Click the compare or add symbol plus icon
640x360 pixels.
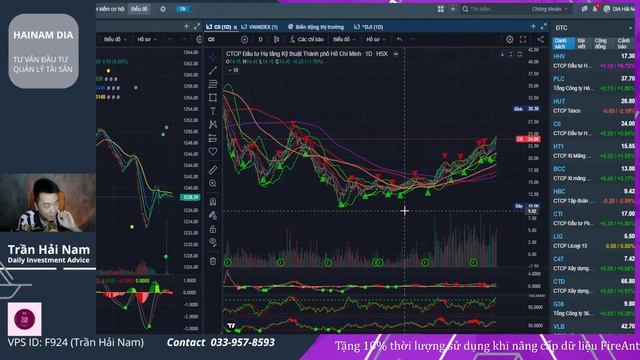244,40
